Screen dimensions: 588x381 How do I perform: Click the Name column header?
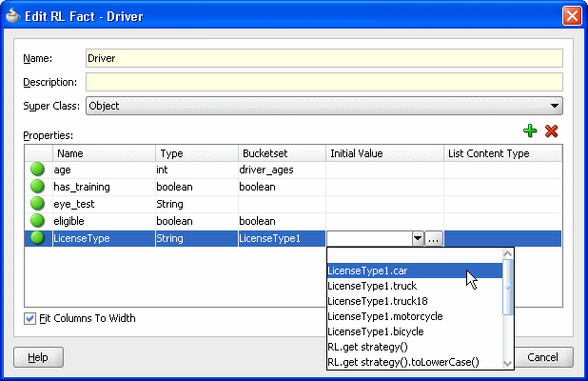104,153
